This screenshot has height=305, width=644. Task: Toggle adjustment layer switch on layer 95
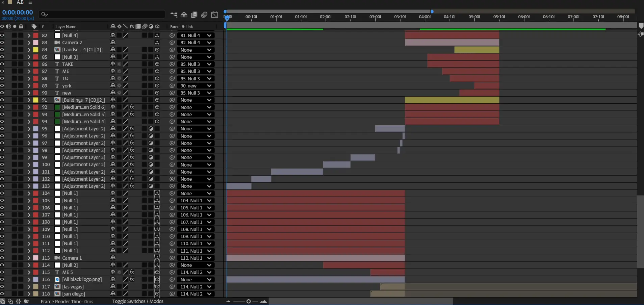tap(151, 129)
